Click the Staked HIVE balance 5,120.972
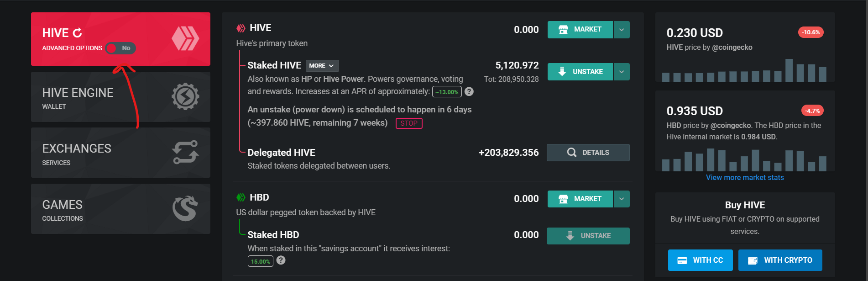 click(x=517, y=65)
